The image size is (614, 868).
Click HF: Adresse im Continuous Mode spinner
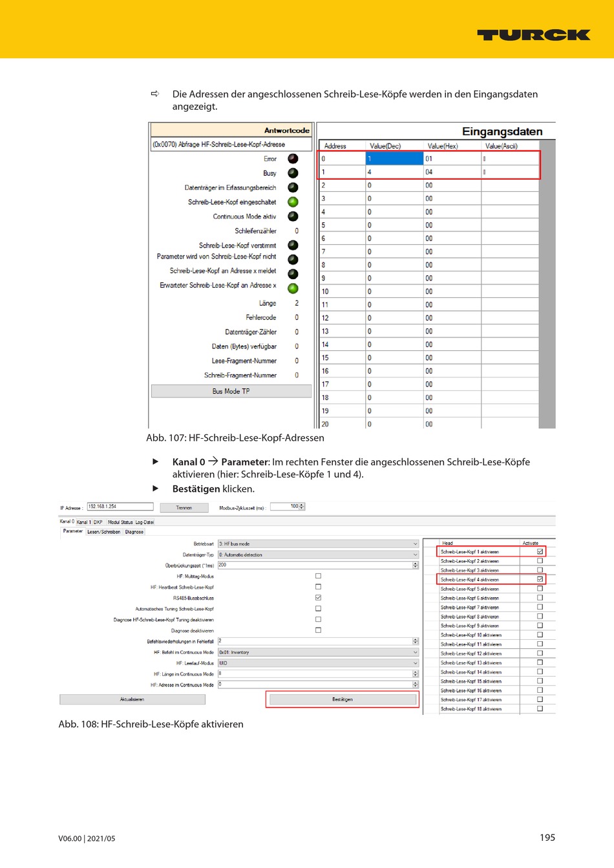(416, 684)
